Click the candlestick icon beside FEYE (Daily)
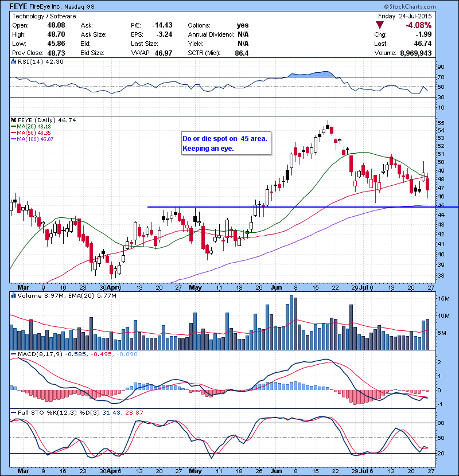Image resolution: width=459 pixels, height=476 pixels. (x=13, y=120)
